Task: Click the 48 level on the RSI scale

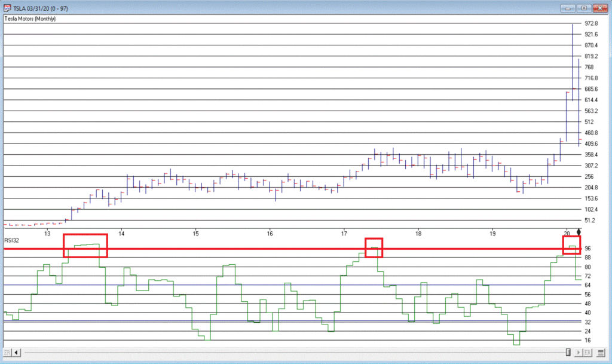Action: 587,304
